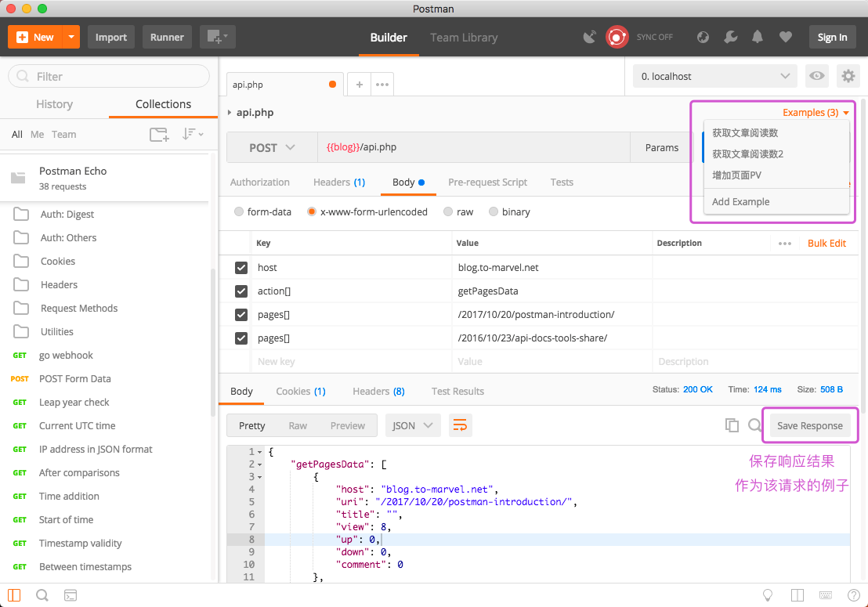Click the environment quick look eye icon
This screenshot has width=868, height=607.
click(x=817, y=76)
